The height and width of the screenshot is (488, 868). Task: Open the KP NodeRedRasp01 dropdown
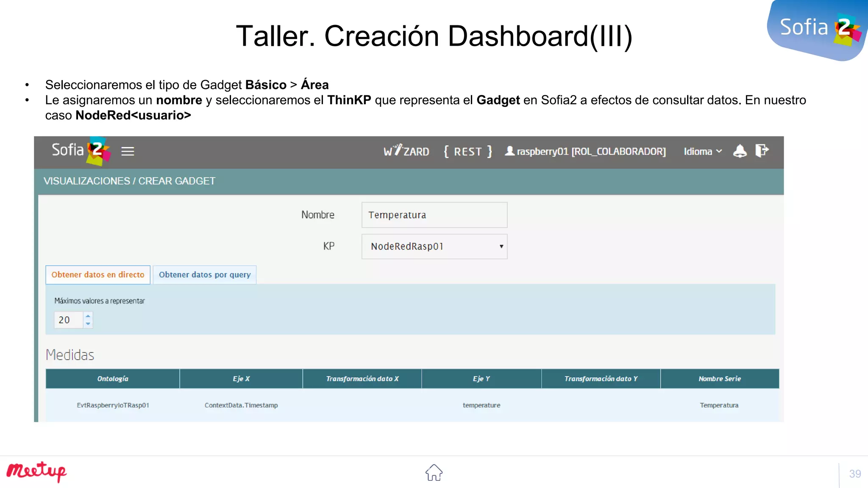[434, 247]
